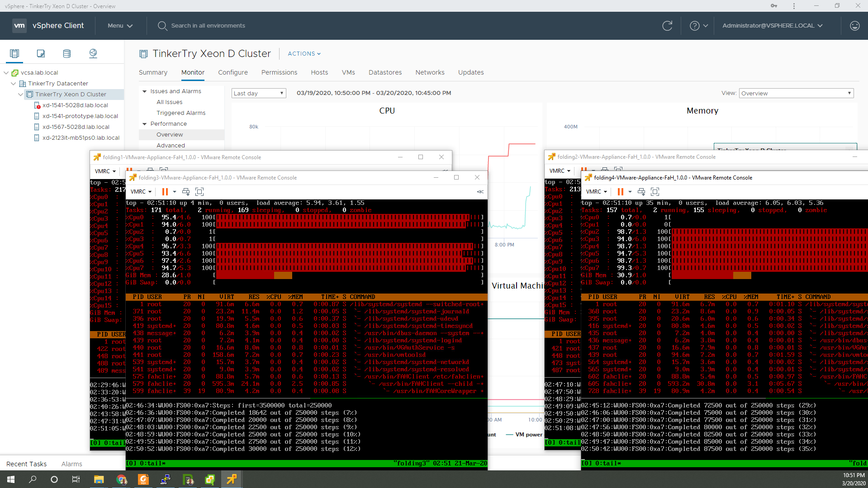Select the VMware Remote Console taskbar icon
868x488 pixels.
[x=232, y=479]
